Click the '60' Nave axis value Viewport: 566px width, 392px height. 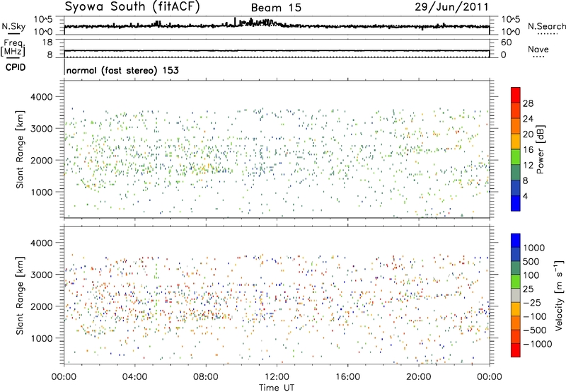coord(506,42)
